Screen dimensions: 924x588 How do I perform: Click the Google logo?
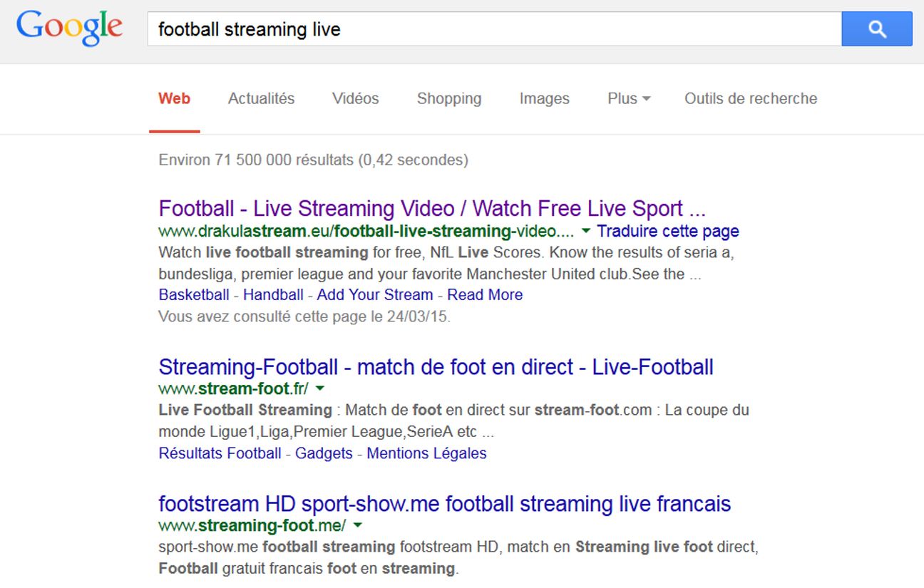click(69, 29)
